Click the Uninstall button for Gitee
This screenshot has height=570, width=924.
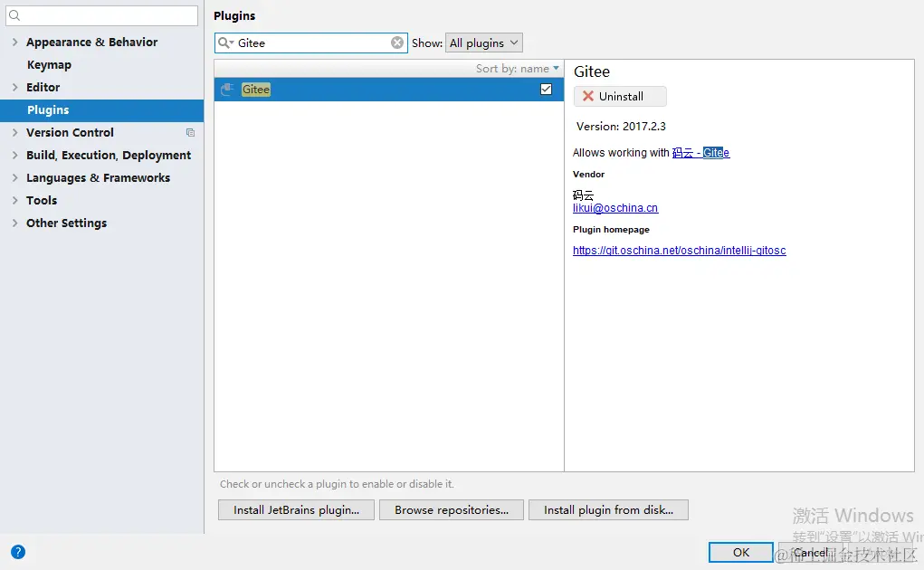click(620, 97)
